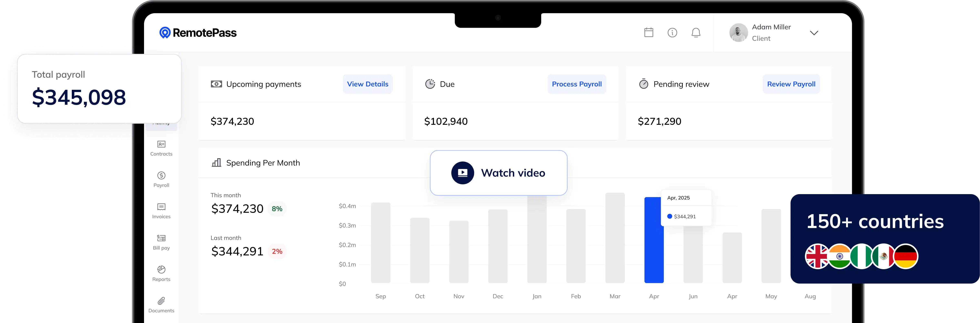Open the notifications bell
Viewport: 980px width, 323px height.
coord(696,33)
